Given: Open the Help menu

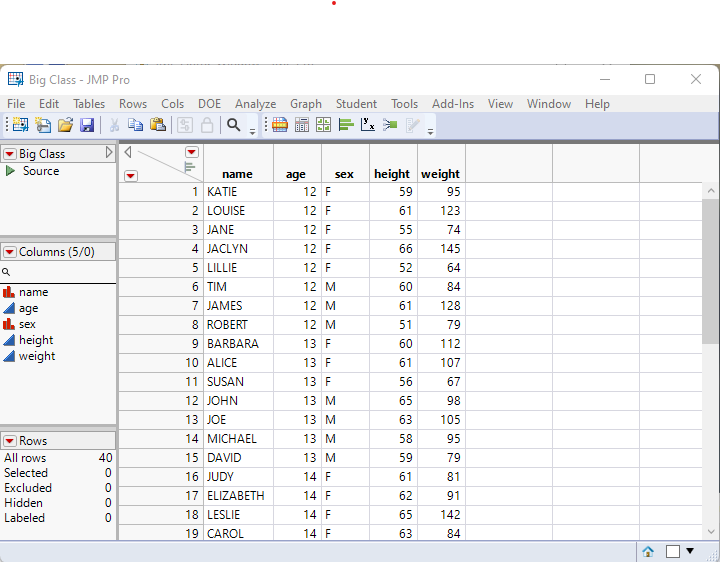Looking at the screenshot, I should 597,104.
